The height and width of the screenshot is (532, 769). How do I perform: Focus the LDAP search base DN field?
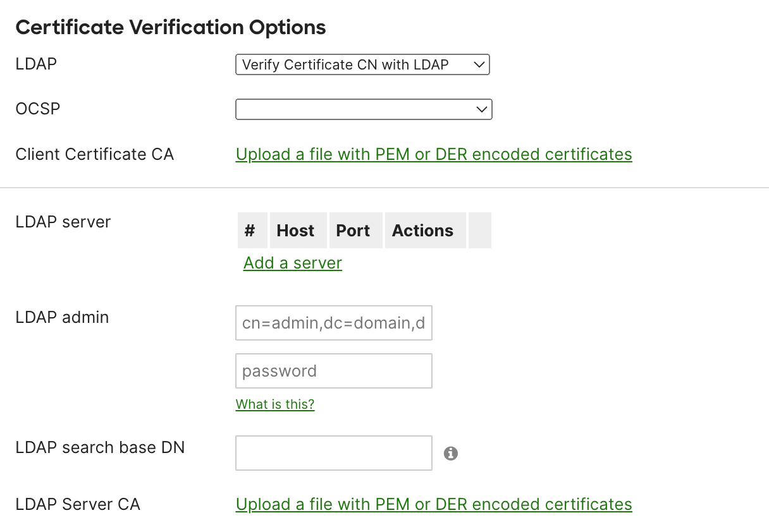pos(334,453)
